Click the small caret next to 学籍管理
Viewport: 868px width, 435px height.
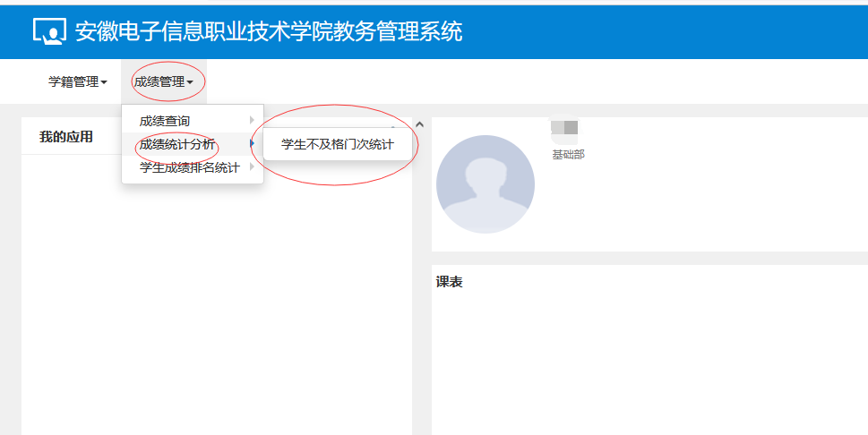104,82
